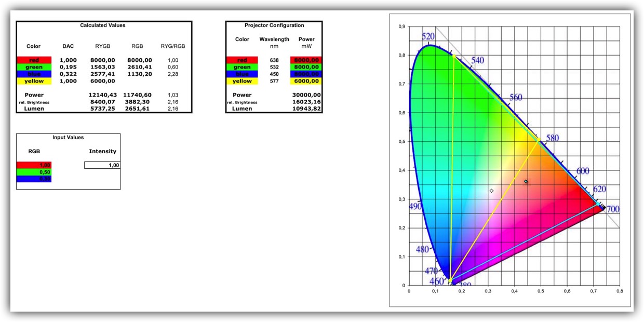Click the 580 wavelength label on the chart
The height and width of the screenshot is (322, 644).
pyautogui.click(x=553, y=138)
